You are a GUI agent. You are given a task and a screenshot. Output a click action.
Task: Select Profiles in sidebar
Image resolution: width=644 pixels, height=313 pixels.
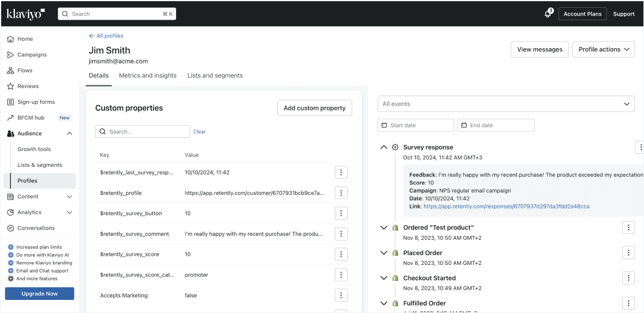40,181
